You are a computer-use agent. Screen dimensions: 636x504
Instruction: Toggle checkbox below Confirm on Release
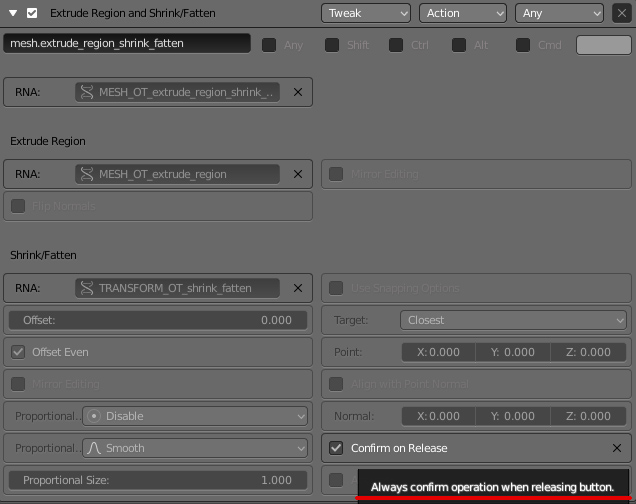336,480
